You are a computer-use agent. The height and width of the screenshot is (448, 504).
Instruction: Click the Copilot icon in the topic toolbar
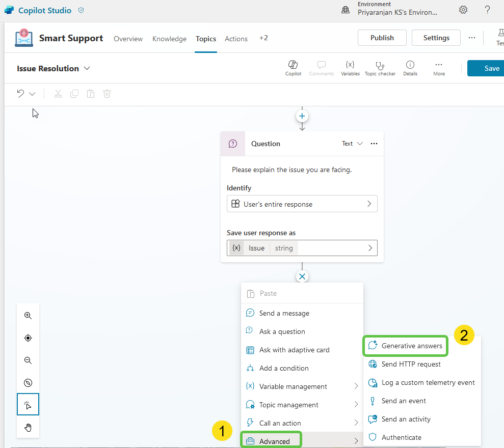(293, 68)
